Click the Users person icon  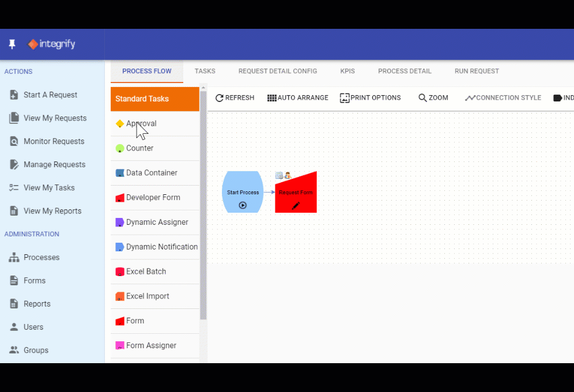14,327
